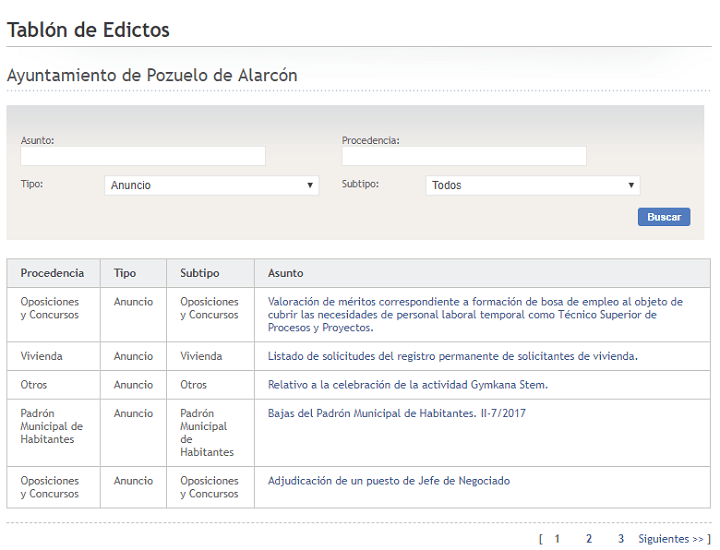Image resolution: width=720 pixels, height=550 pixels.
Task: Open Adjudicación de un puesto de Jefe link
Action: click(x=389, y=481)
